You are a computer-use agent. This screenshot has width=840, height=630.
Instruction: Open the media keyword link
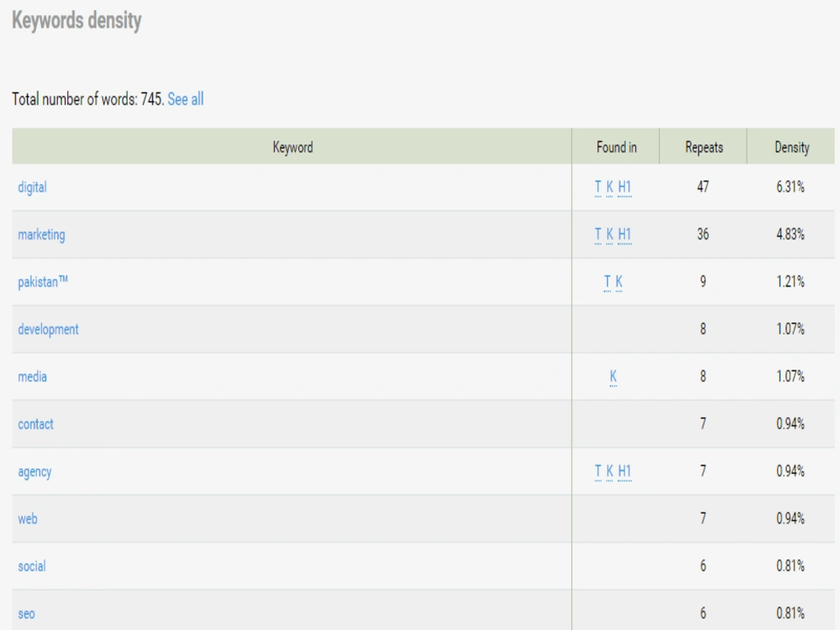(32, 376)
